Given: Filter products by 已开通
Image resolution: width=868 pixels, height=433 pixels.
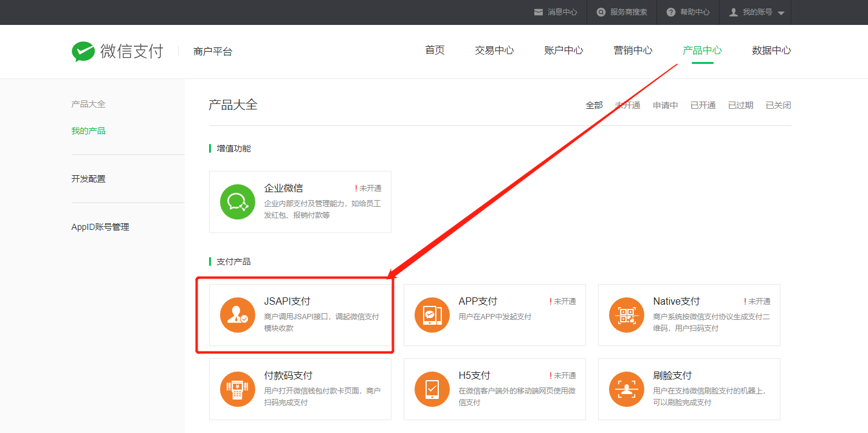Looking at the screenshot, I should [x=703, y=105].
